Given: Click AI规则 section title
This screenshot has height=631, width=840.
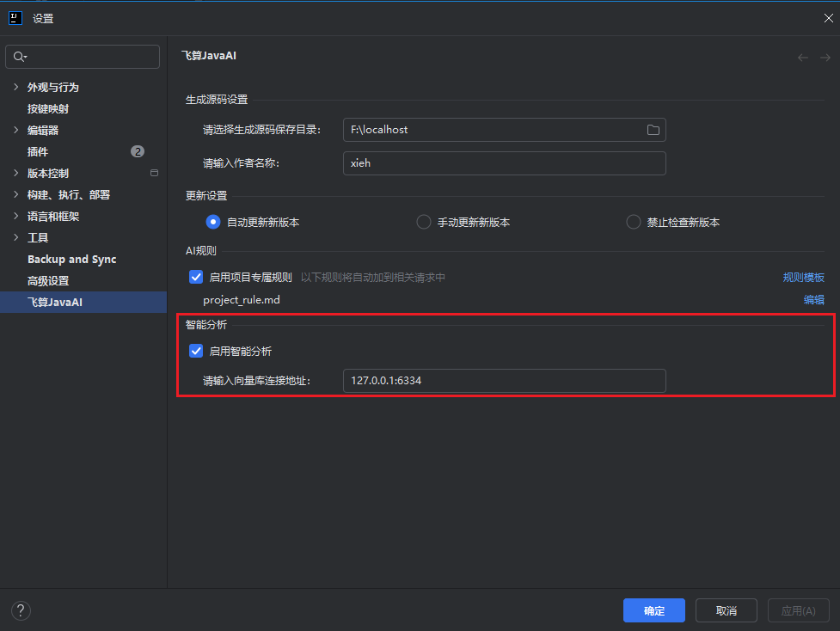Looking at the screenshot, I should [201, 251].
